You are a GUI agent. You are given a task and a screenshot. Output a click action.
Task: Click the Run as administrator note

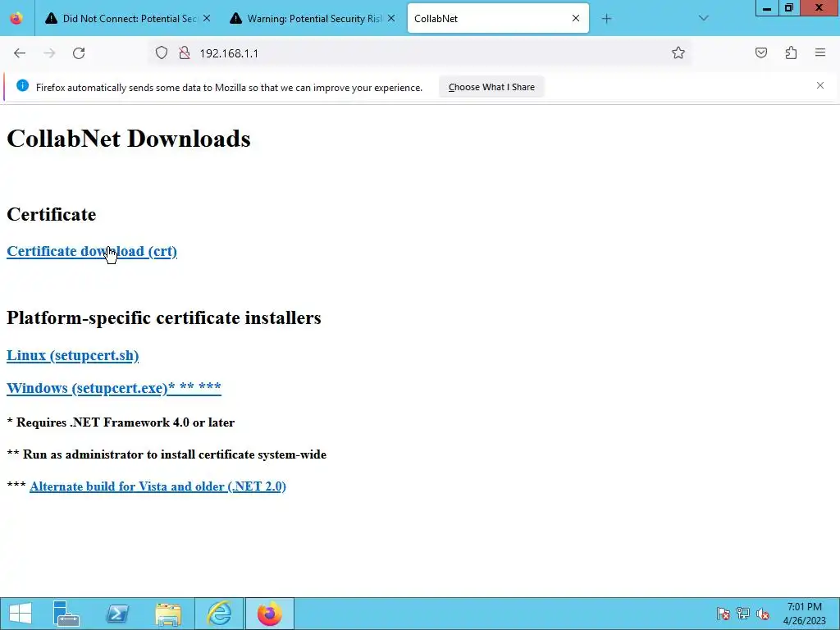167,454
